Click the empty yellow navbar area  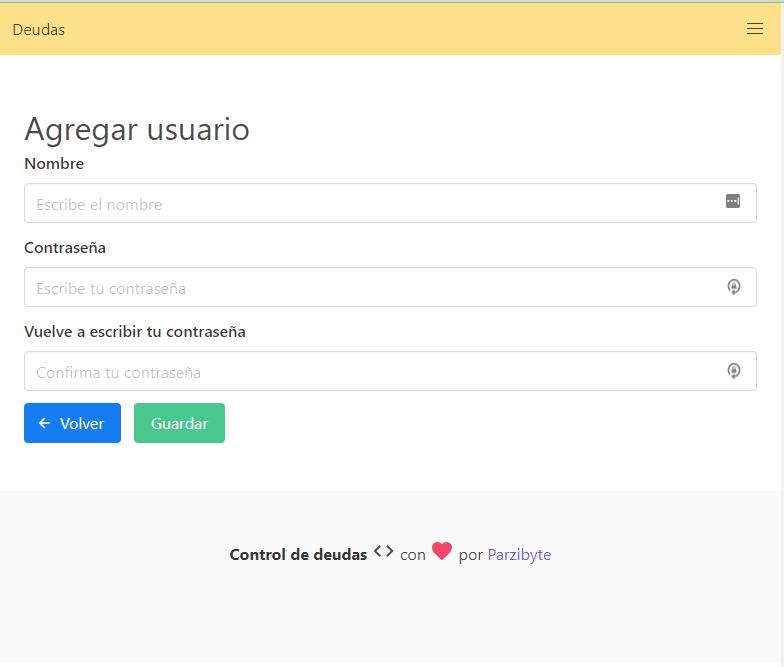pos(400,30)
